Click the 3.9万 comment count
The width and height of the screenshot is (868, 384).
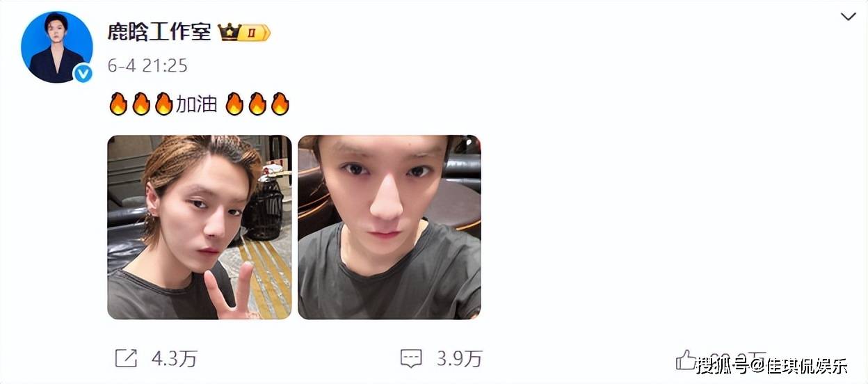click(459, 359)
